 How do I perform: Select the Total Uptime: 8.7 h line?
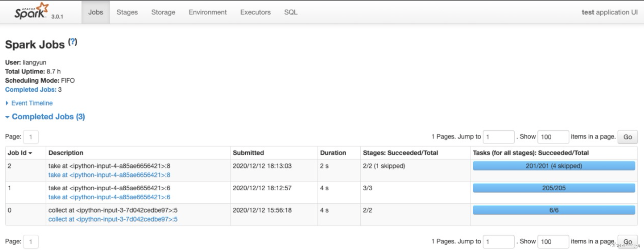[x=33, y=72]
